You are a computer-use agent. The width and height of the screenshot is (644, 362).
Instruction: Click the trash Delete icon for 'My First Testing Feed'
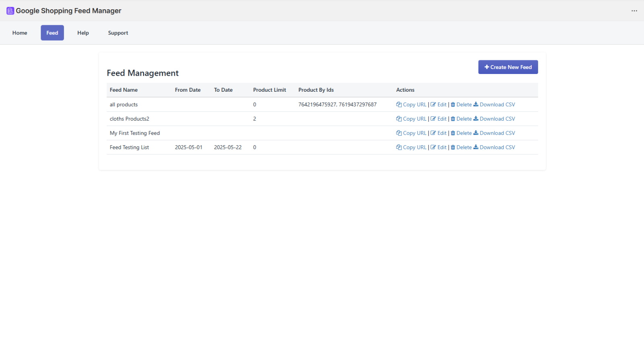[x=452, y=133]
